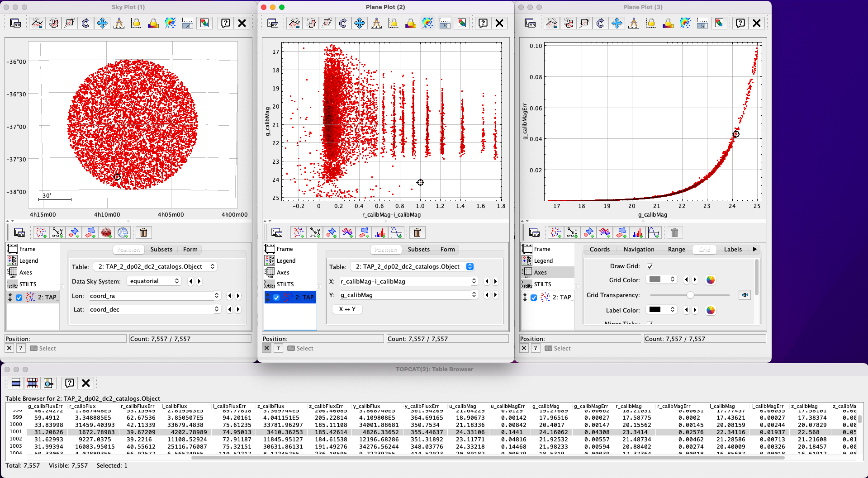Screen dimensions: 868x478
Task: Enable the 2: TAP layer checkbox in Plane Plot (2)
Action: (276, 297)
